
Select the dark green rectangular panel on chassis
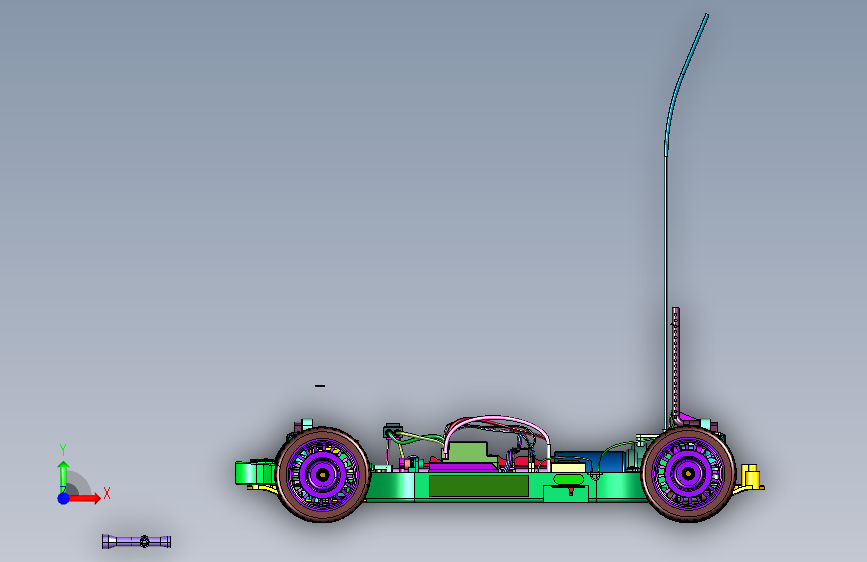(479, 486)
